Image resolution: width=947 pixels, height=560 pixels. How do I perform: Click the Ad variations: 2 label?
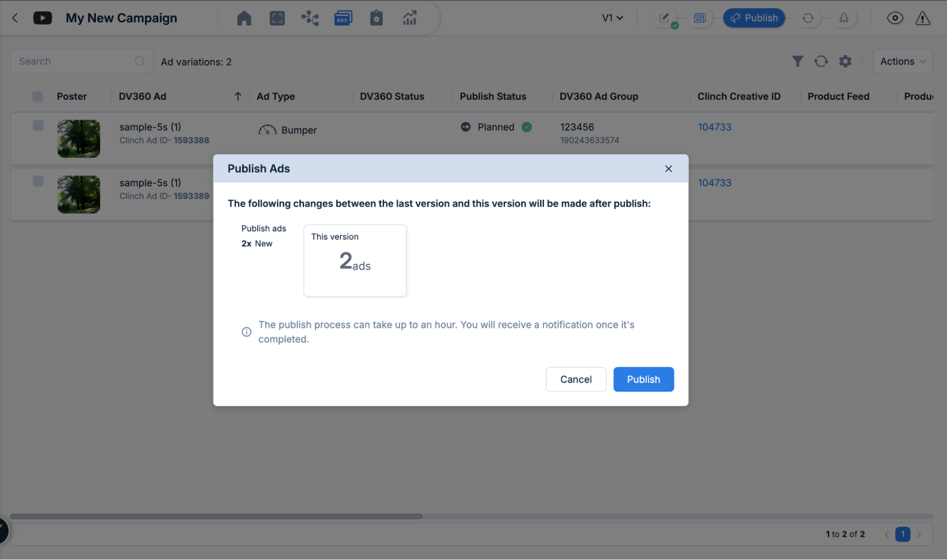click(196, 62)
